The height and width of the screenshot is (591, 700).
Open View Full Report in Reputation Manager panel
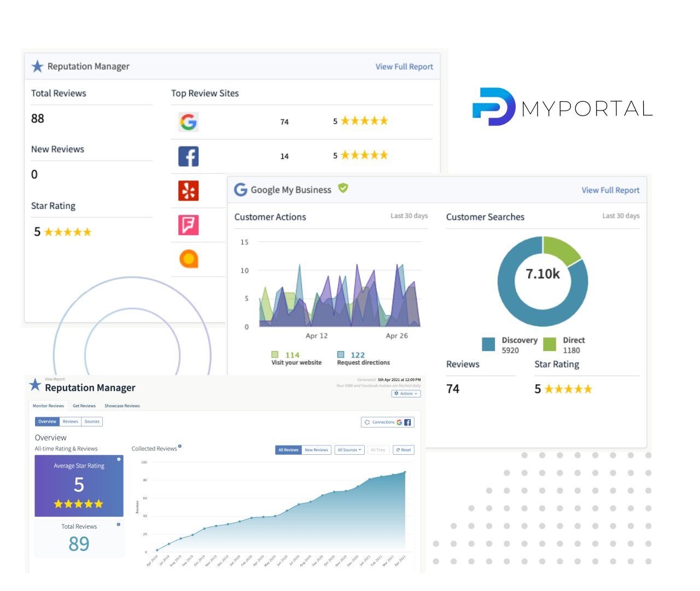(x=404, y=67)
